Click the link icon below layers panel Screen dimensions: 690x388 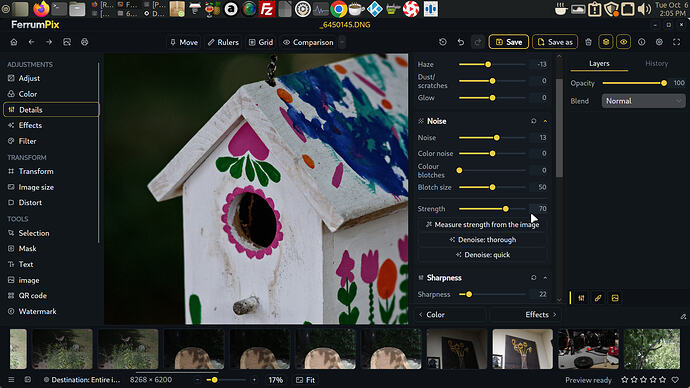pyautogui.click(x=598, y=298)
